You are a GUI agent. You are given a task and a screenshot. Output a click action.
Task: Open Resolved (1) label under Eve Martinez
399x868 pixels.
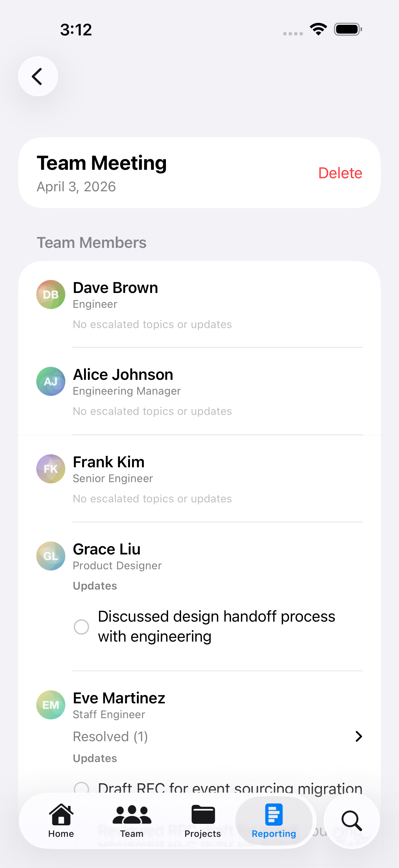(x=110, y=737)
